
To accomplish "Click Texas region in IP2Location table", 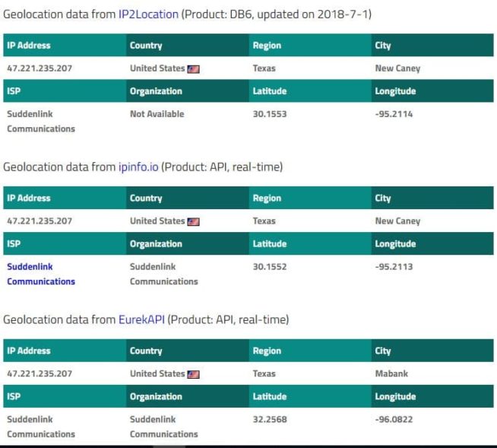I will coord(264,68).
